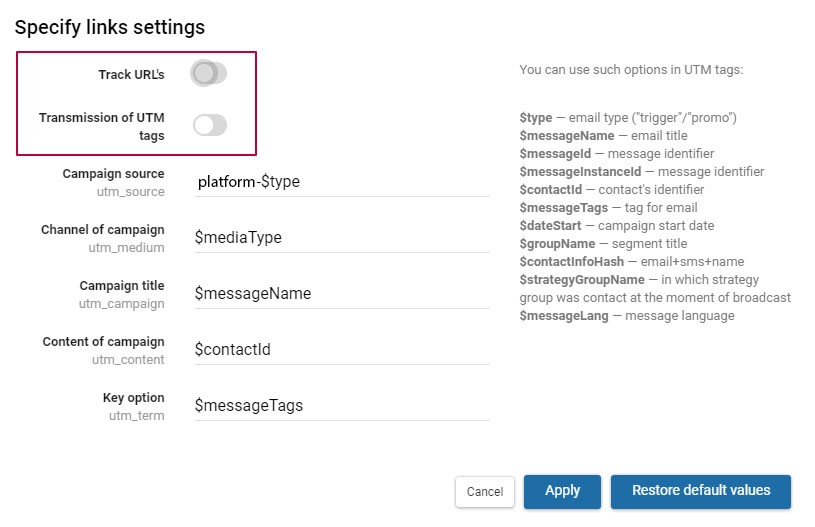Focus the Channel of campaign $mediaType field

pyautogui.click(x=341, y=238)
